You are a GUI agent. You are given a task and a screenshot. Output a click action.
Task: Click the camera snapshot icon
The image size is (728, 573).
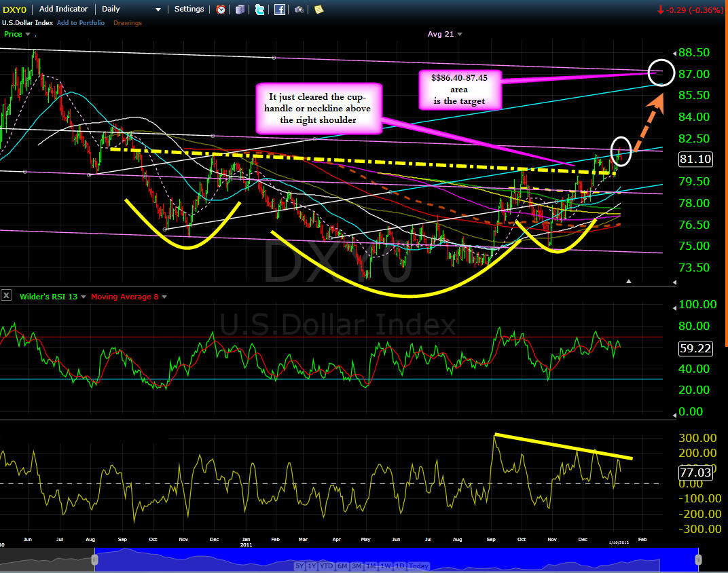point(299,10)
